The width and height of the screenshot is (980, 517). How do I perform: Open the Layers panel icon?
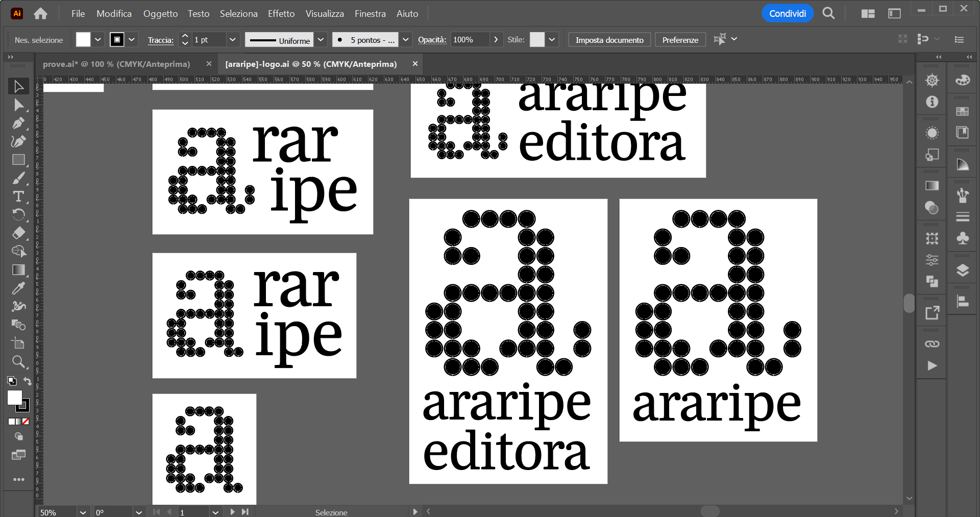click(963, 270)
